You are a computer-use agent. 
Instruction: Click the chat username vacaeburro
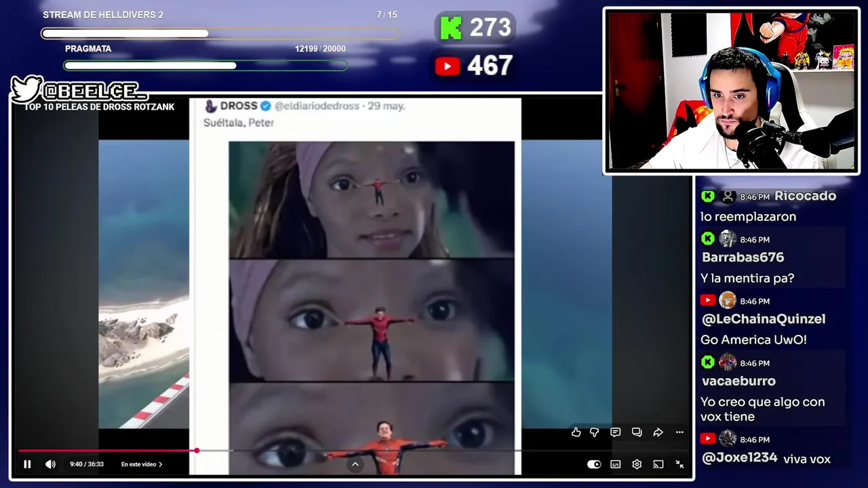coord(738,381)
